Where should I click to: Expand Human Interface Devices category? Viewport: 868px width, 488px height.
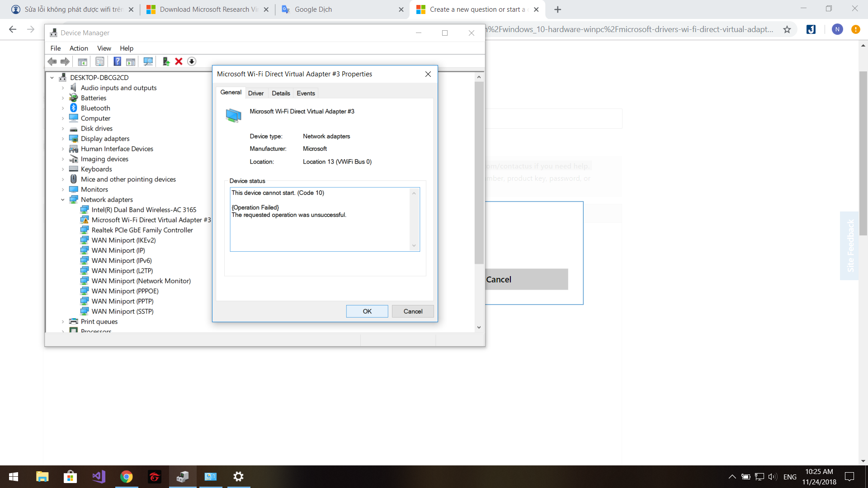tap(63, 149)
